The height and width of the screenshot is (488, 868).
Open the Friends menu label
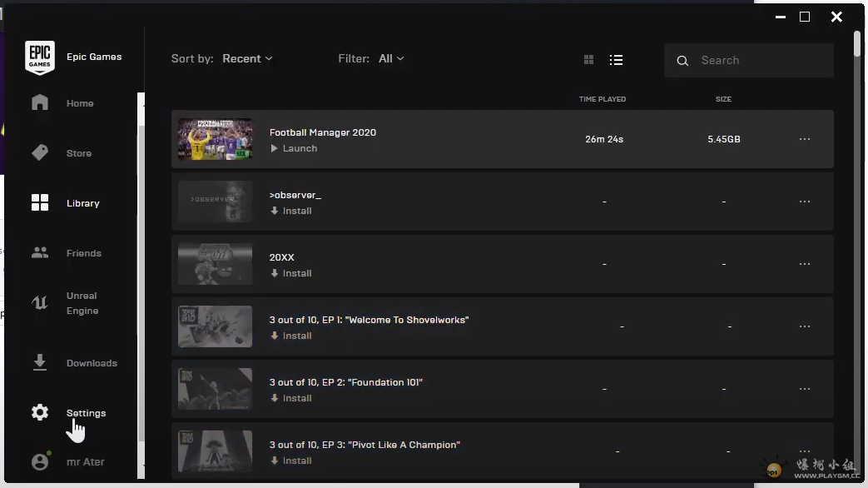click(83, 253)
